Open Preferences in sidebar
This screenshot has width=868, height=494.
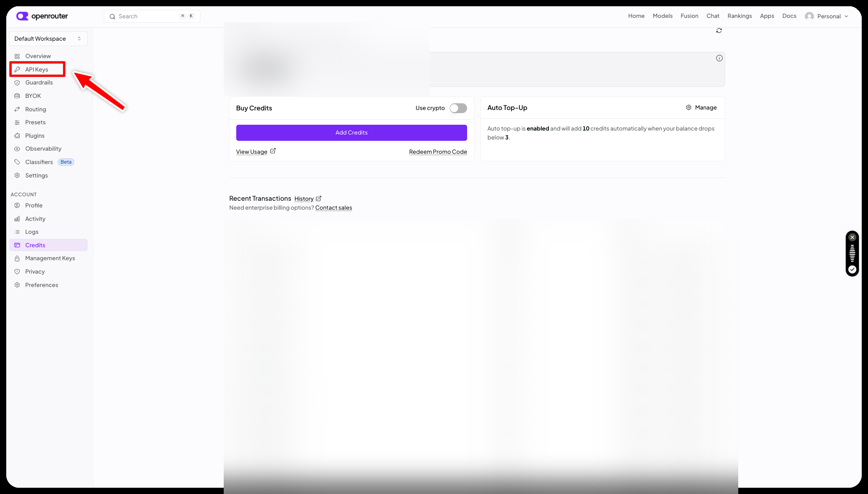[x=48, y=285]
